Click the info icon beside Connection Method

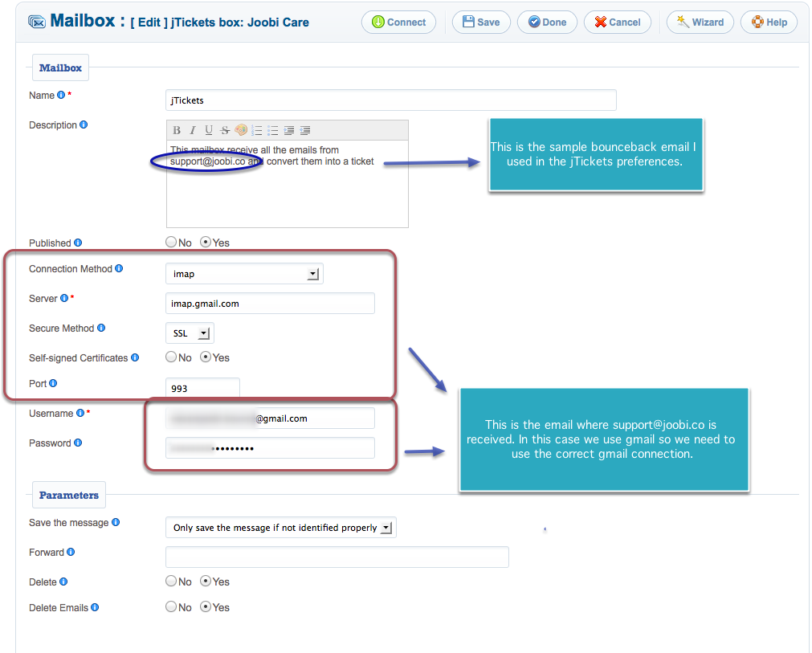point(119,269)
